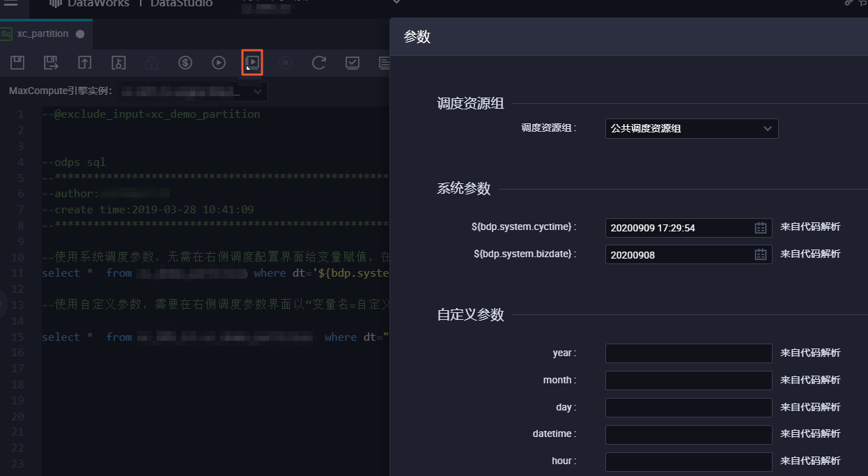
Task: Click the 使用系统调度参数 comment on line 10
Action: 215,257
